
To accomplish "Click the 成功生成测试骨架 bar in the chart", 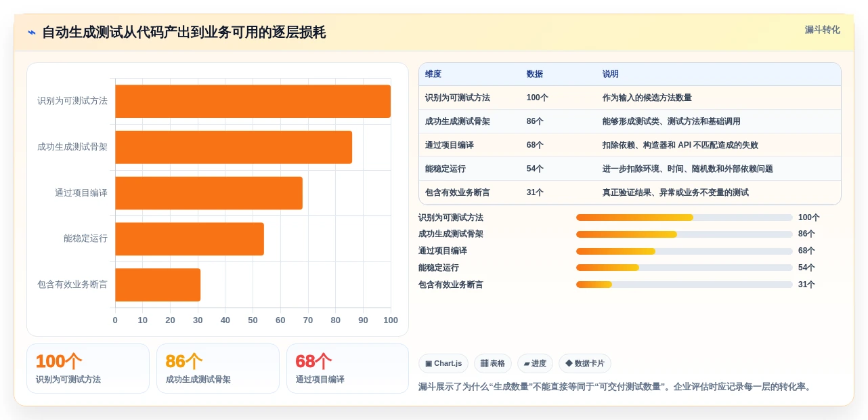I will 234,147.
